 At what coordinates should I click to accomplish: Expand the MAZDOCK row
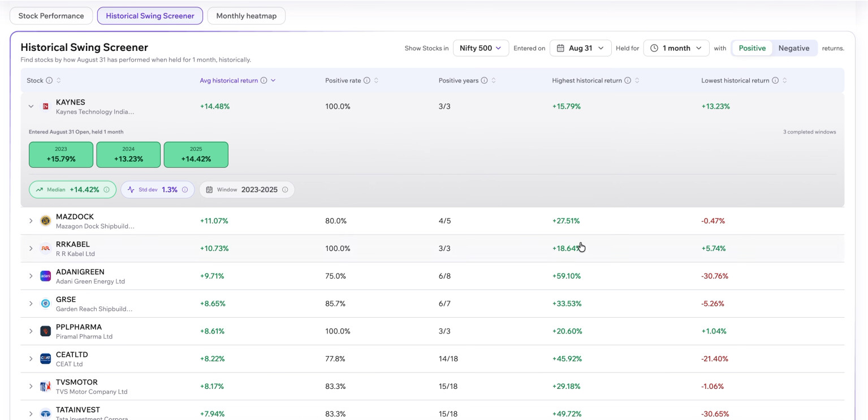(31, 221)
